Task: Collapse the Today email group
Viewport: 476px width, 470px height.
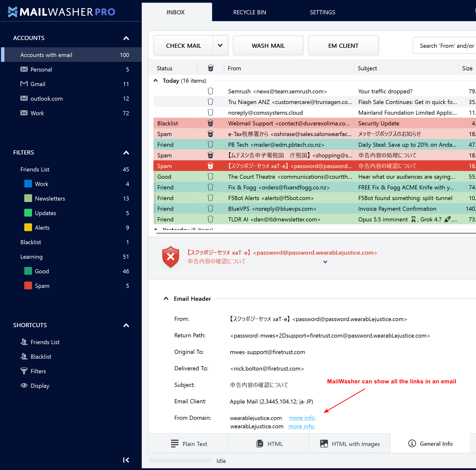Action: 156,81
